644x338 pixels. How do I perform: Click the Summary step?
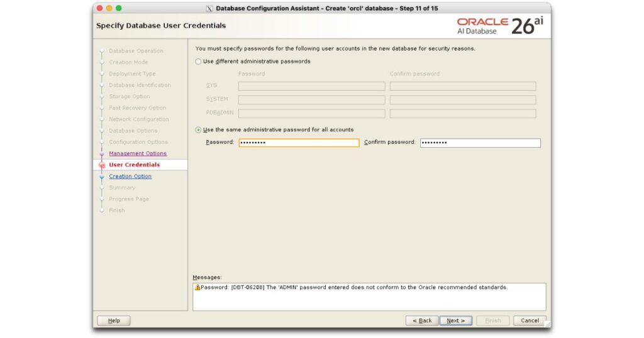[x=122, y=187]
